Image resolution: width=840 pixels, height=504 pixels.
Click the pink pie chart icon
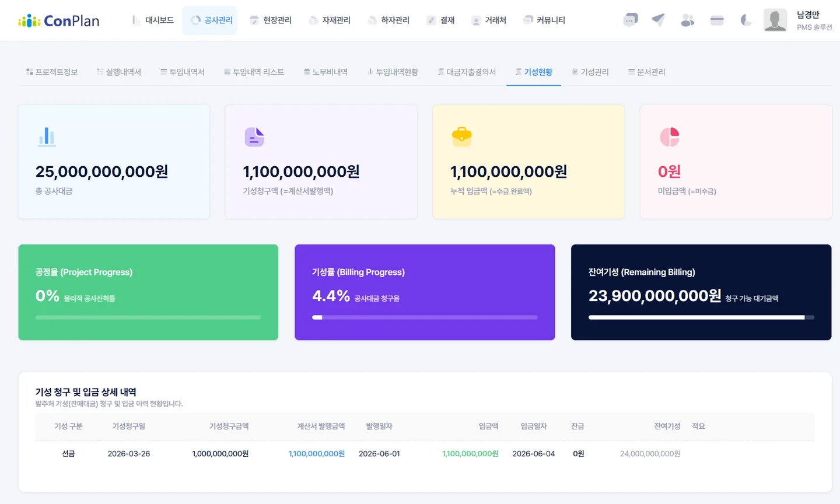pos(669,136)
